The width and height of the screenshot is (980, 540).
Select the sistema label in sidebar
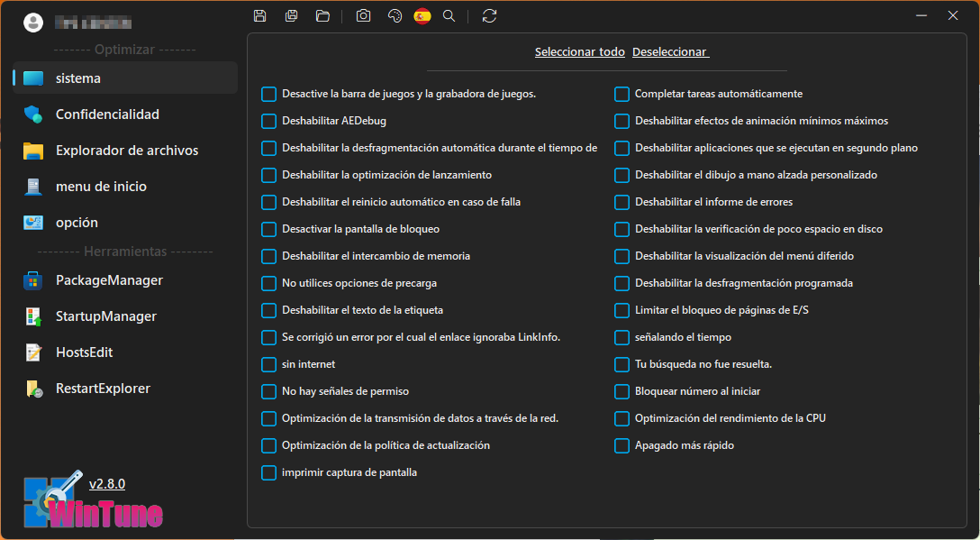click(78, 78)
